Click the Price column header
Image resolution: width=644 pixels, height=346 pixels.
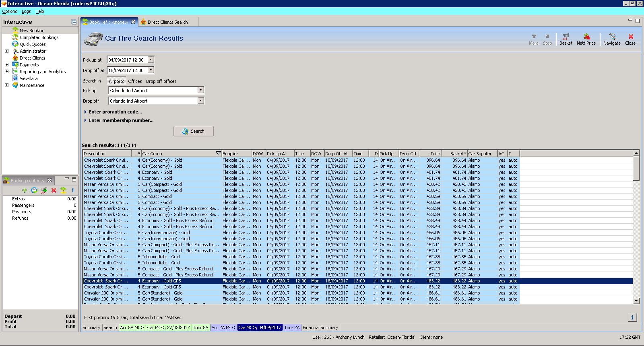pos(430,154)
